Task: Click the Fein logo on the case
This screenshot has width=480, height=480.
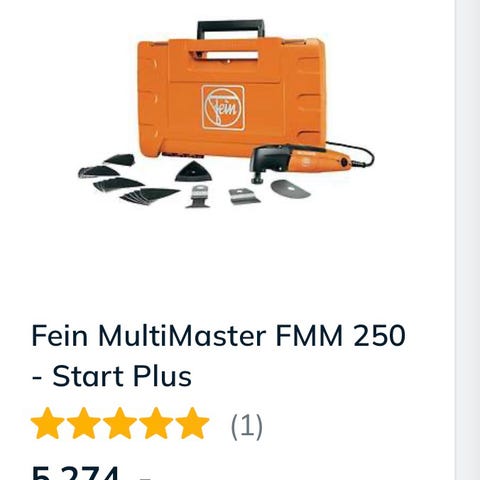Action: [x=223, y=107]
